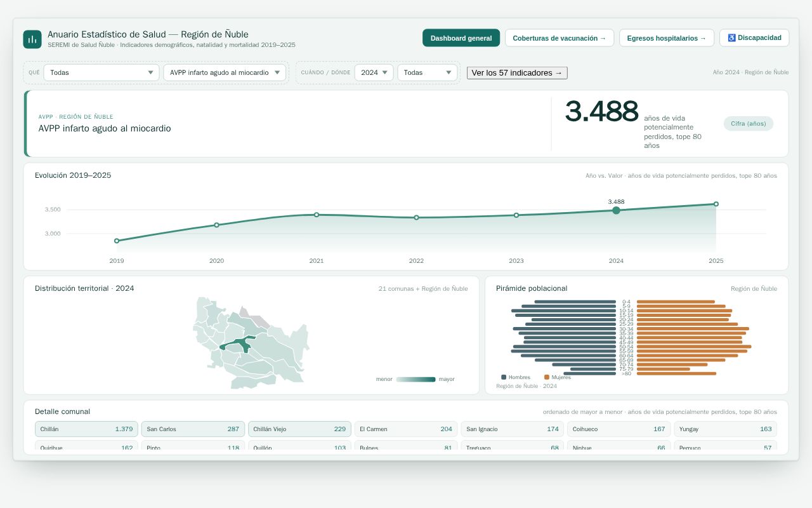Image resolution: width=812 pixels, height=508 pixels.
Task: Go to Coberturas de vacunación
Action: 560,38
